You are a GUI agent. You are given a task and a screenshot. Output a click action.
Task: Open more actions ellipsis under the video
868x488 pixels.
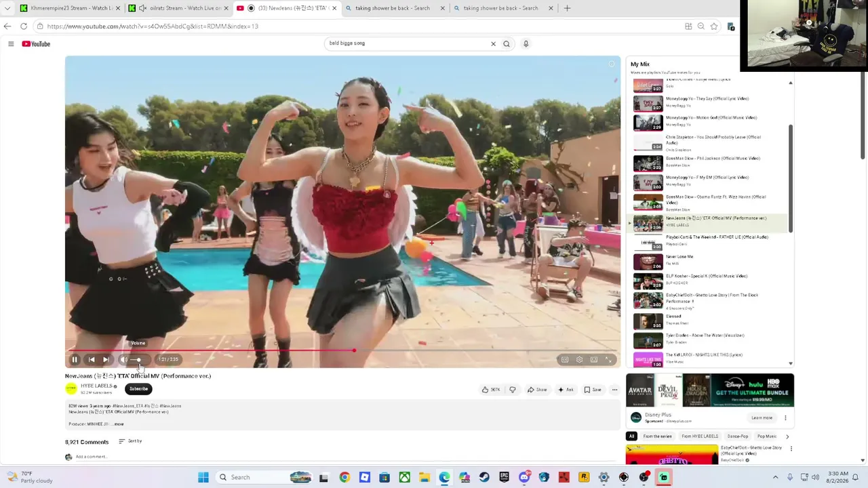tap(614, 390)
